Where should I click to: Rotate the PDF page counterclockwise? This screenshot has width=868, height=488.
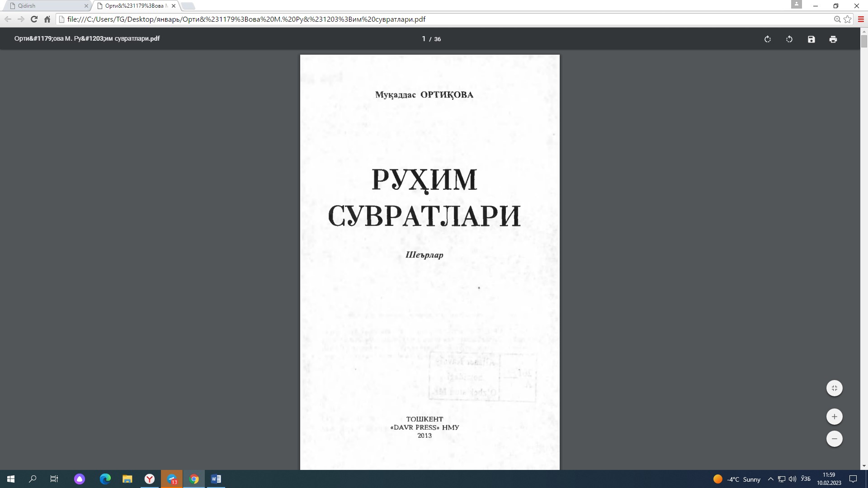pos(789,39)
